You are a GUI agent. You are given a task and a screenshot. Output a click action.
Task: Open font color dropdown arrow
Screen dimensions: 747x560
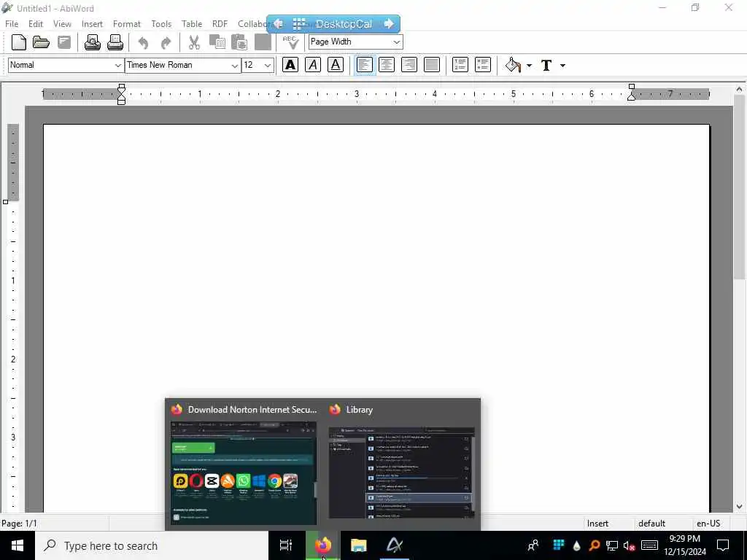point(562,65)
